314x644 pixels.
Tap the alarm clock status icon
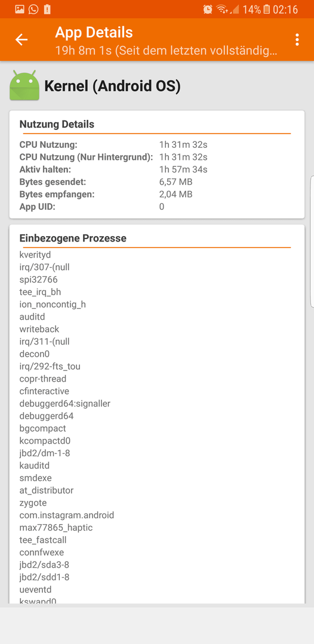(208, 9)
